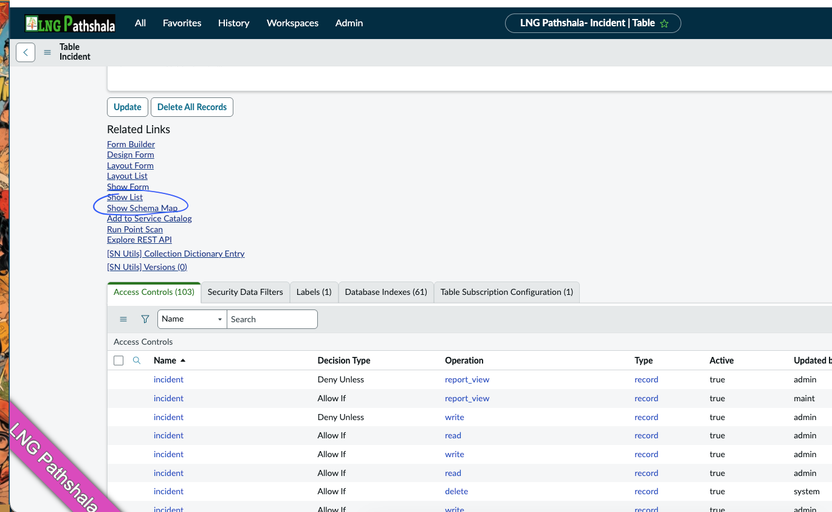Click the Explore REST API link
832x512 pixels.
[139, 240]
